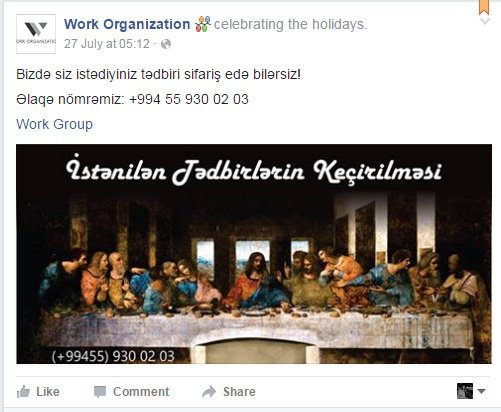The width and height of the screenshot is (501, 412).
Task: Click the Comment button label
Action: [141, 392]
